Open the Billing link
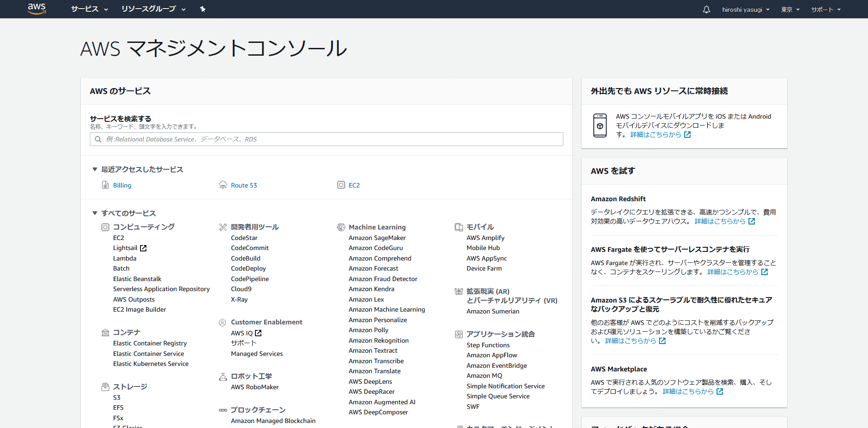868x428 pixels. tap(122, 185)
